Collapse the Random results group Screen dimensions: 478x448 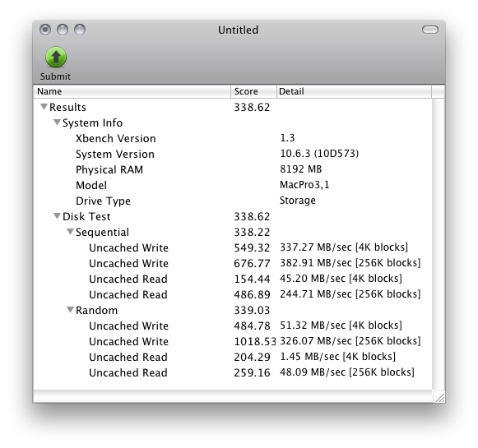pos(70,310)
